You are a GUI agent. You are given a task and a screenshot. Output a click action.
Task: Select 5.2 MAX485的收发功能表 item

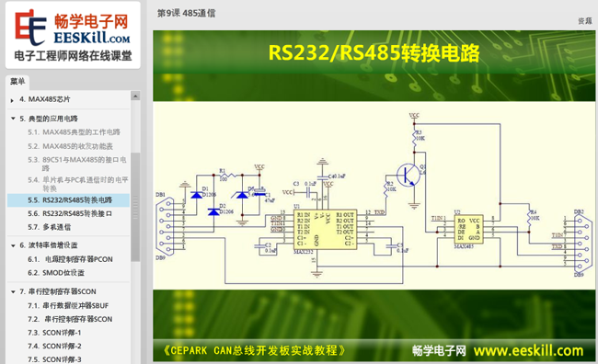coord(70,146)
